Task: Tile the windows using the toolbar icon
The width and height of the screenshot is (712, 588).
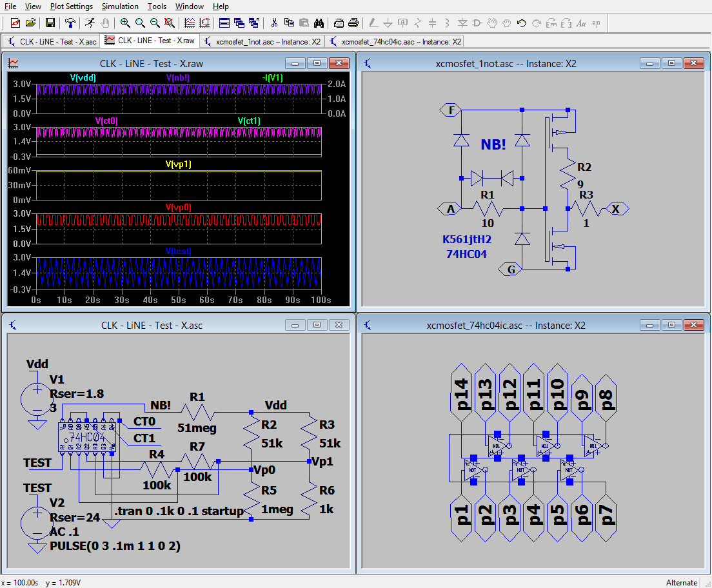Action: [224, 23]
